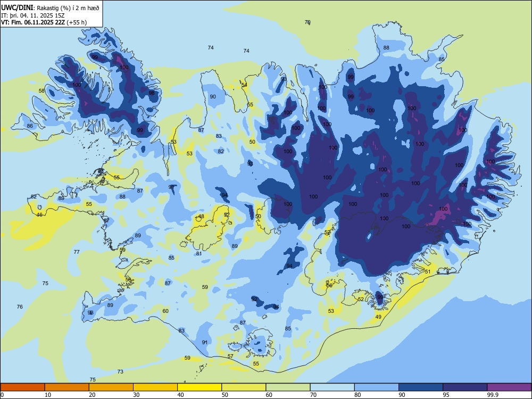532x399 pixels.
Task: Click the 0–10 dark orange legend swatch
Action: [x=22, y=387]
